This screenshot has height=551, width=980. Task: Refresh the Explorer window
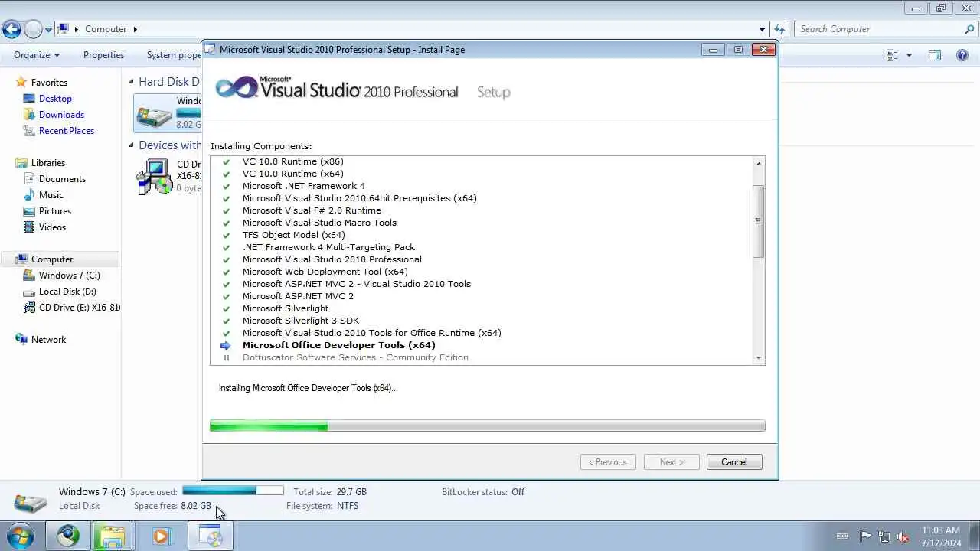point(779,29)
